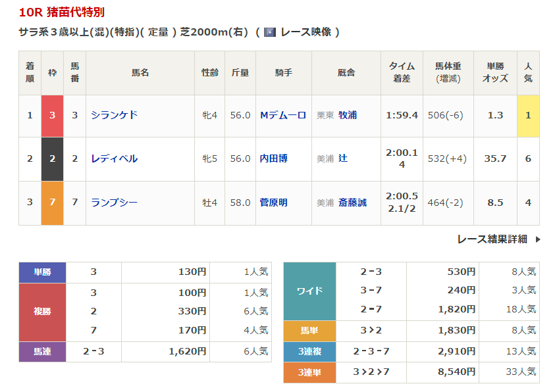
Task: Open trainer 辻 page
Action: click(x=343, y=159)
